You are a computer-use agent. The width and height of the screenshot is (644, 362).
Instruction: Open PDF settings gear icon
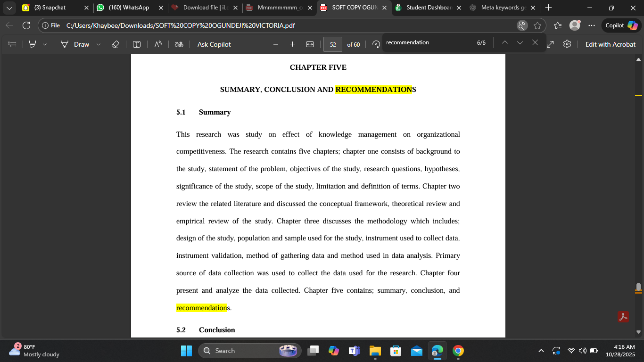coord(567,44)
